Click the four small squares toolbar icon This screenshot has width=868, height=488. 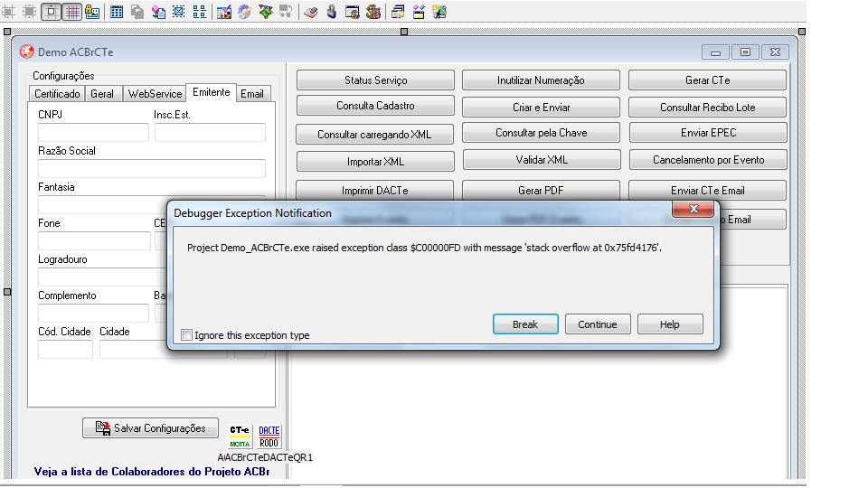click(200, 12)
